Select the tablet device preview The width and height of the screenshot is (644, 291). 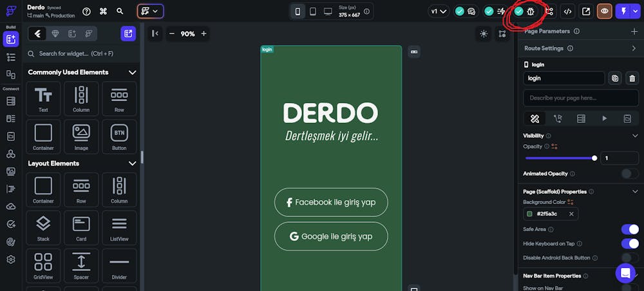coord(312,12)
